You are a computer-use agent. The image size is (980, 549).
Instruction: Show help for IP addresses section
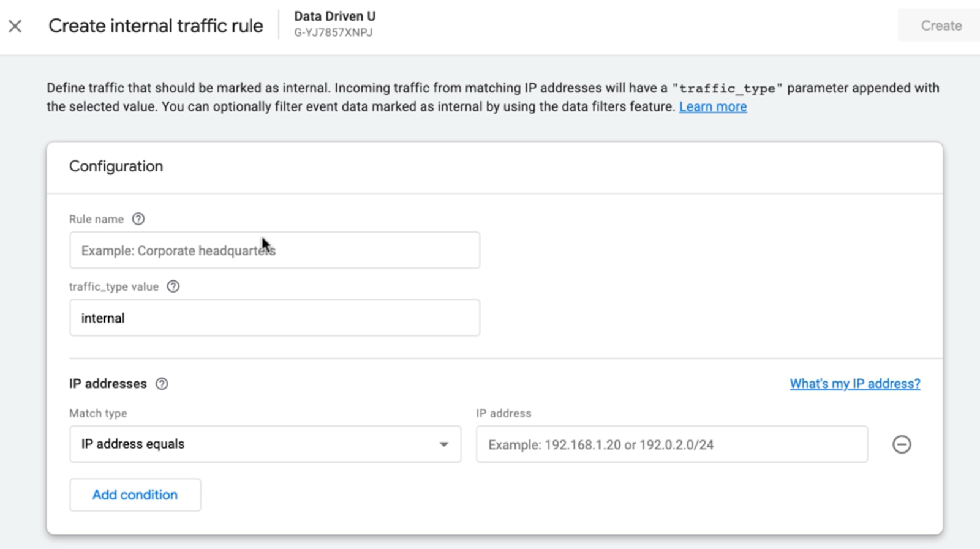tap(162, 384)
